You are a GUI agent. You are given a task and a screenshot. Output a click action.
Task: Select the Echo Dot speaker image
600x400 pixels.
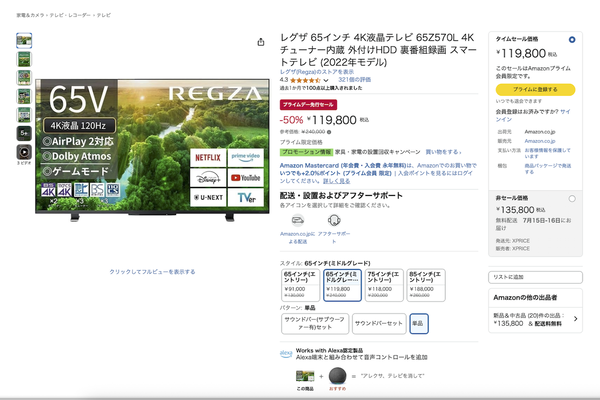click(x=337, y=376)
